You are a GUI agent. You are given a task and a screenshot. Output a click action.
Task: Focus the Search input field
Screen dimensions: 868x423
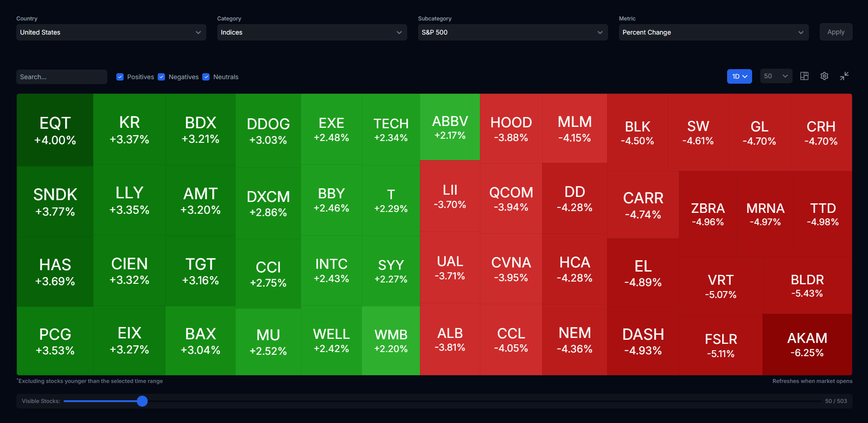point(62,77)
